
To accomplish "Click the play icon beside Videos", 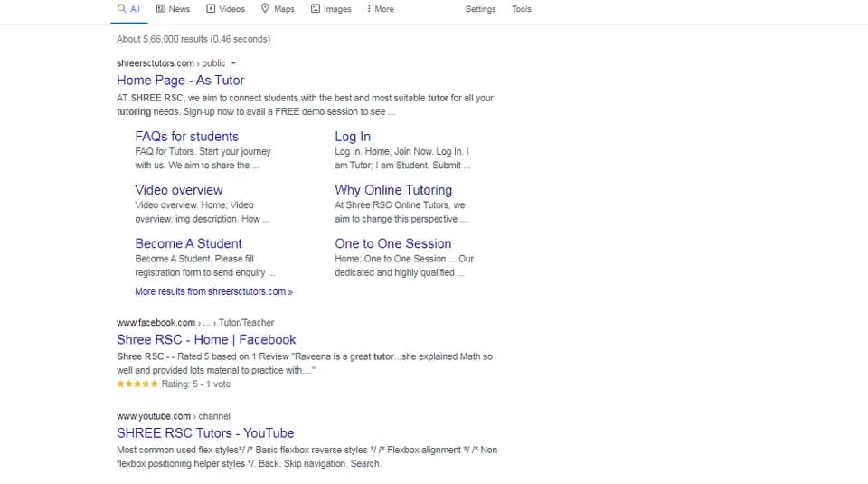I will 211,8.
